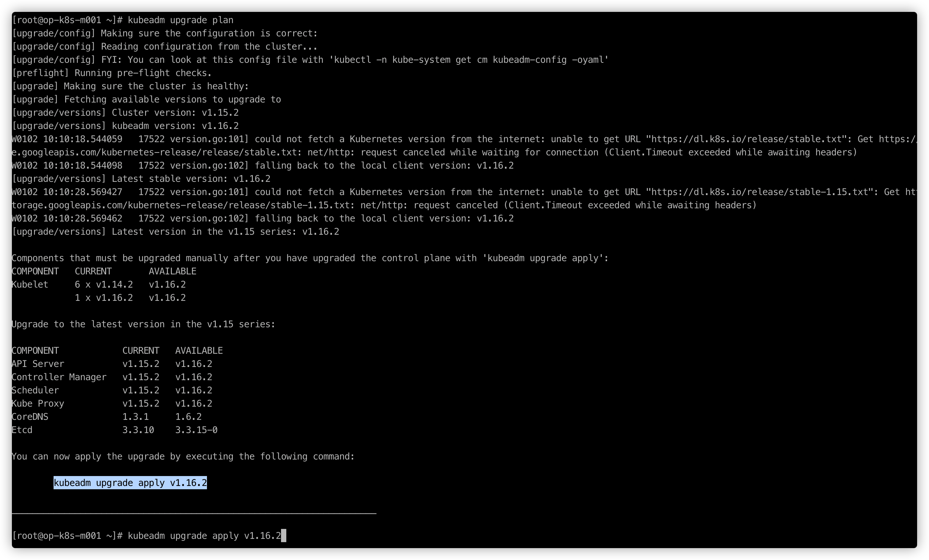Viewport: 929px width, 560px height.
Task: Click 'Latest version in the v1.15 series' line
Action: (175, 231)
